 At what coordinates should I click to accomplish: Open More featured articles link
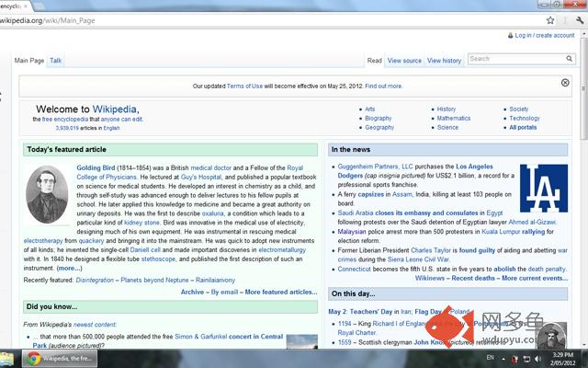click(281, 293)
